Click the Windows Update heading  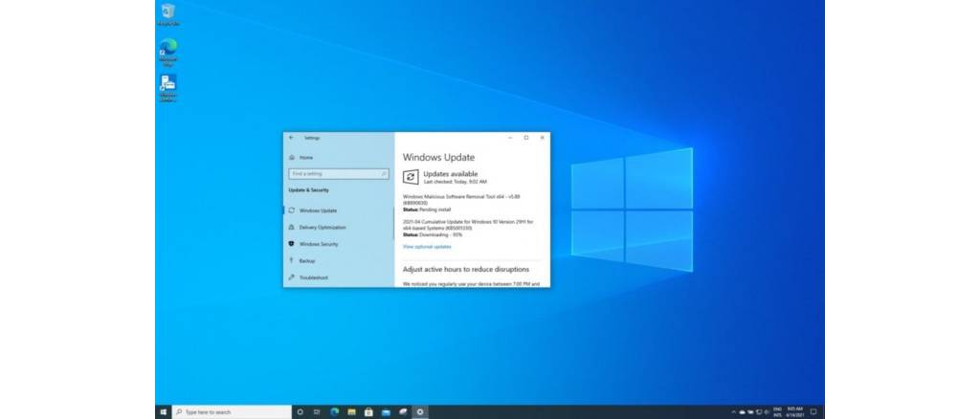click(x=438, y=157)
